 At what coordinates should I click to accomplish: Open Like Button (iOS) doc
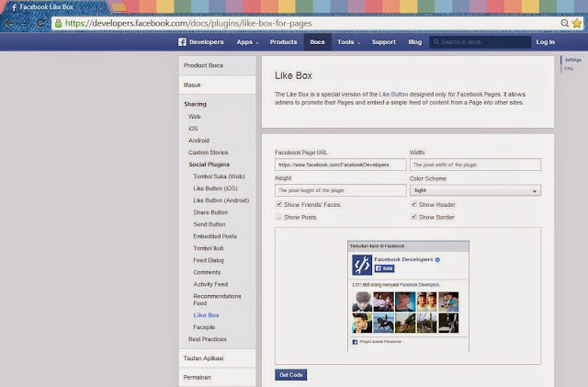point(215,188)
